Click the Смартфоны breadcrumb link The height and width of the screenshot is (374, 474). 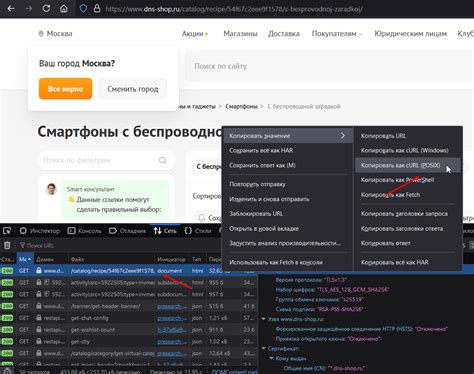point(241,106)
